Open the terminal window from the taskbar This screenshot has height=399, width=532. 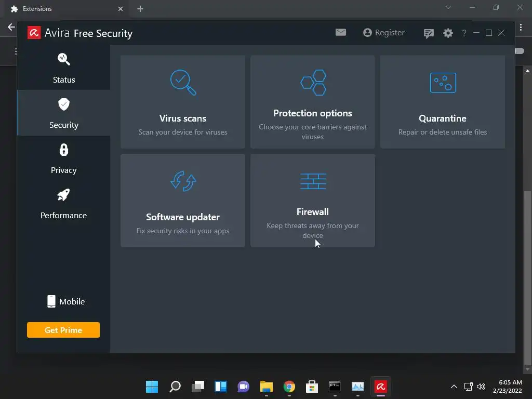pos(335,387)
